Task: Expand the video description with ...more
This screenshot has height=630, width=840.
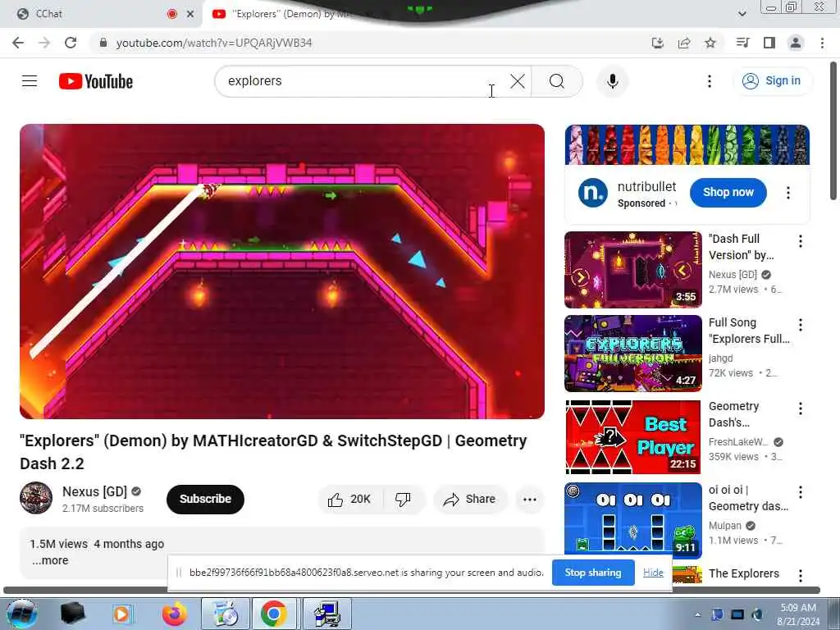Action: click(50, 560)
